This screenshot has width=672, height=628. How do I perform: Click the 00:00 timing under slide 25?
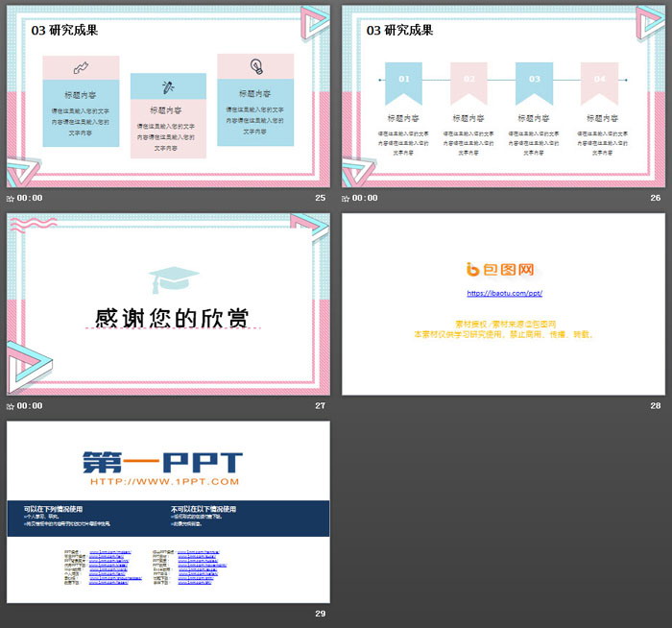[30, 198]
